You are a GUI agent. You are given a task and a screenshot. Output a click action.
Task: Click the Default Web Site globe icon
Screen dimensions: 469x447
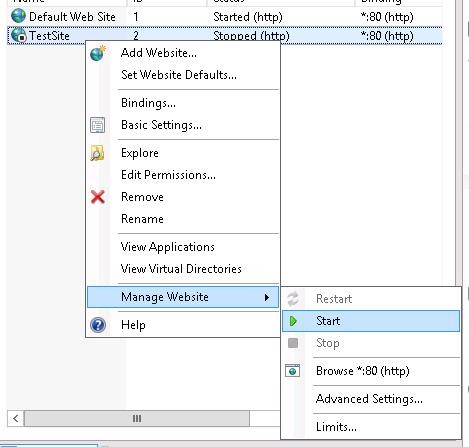click(x=18, y=16)
